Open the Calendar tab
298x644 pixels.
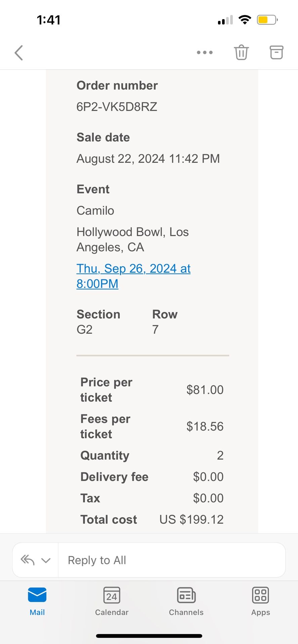[x=112, y=601]
